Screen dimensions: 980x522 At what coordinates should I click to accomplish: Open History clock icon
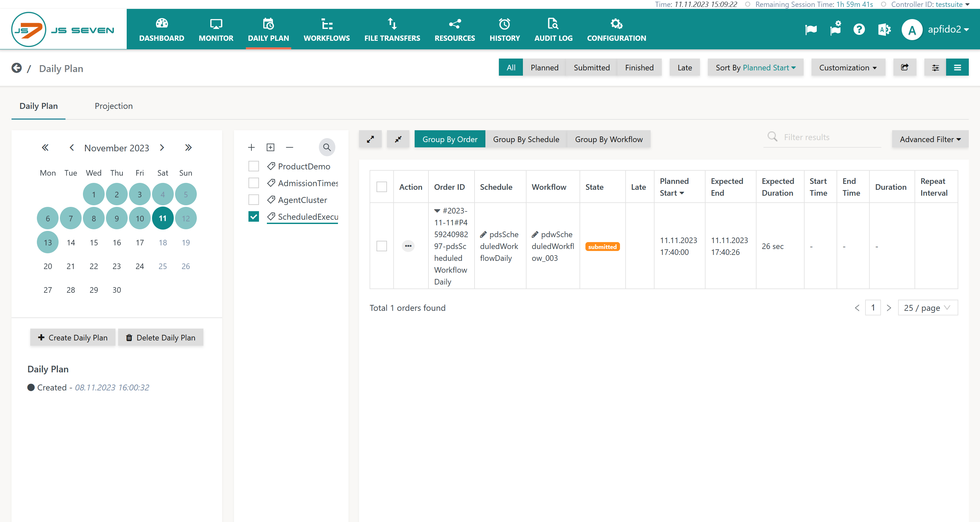click(x=504, y=24)
